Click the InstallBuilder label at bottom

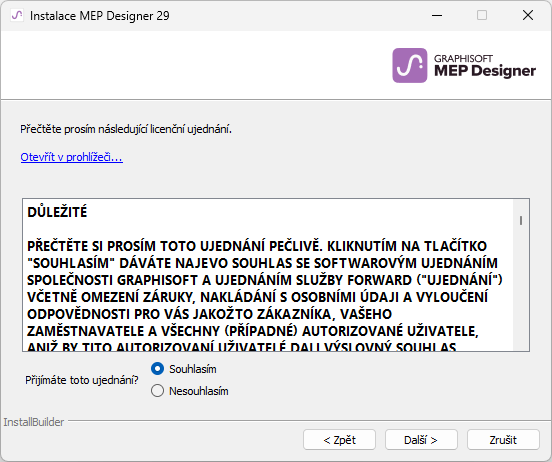tap(34, 422)
